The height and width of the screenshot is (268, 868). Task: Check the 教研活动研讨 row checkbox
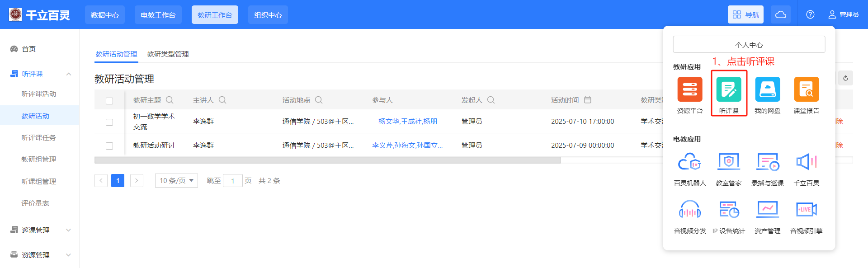point(109,146)
